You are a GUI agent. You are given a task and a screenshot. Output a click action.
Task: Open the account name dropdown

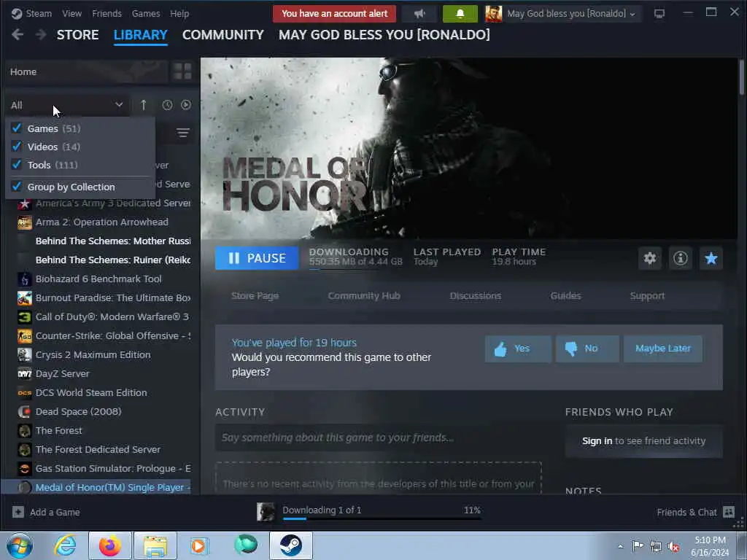point(571,13)
